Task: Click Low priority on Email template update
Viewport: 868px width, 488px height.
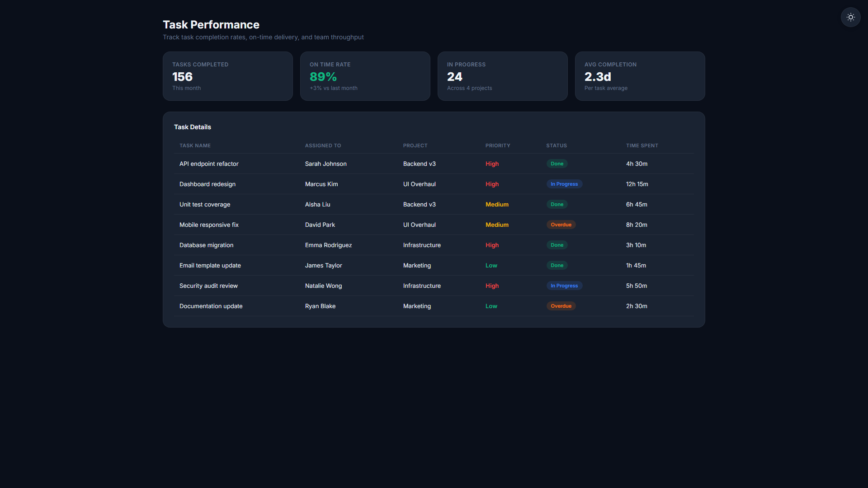Action: pyautogui.click(x=491, y=265)
